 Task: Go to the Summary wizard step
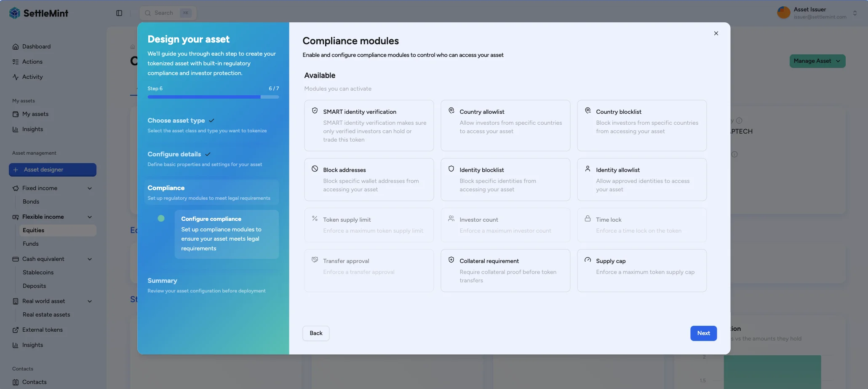(x=162, y=281)
